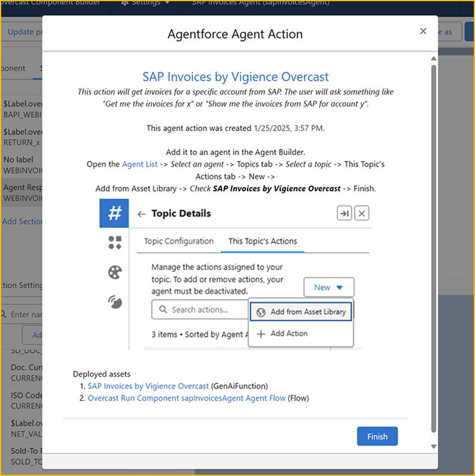The width and height of the screenshot is (475, 476).
Task: Close the Topic Details panel with its X
Action: pos(362,214)
